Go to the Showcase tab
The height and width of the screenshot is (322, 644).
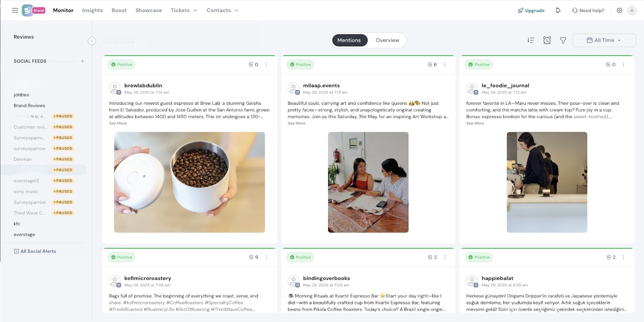(x=149, y=10)
